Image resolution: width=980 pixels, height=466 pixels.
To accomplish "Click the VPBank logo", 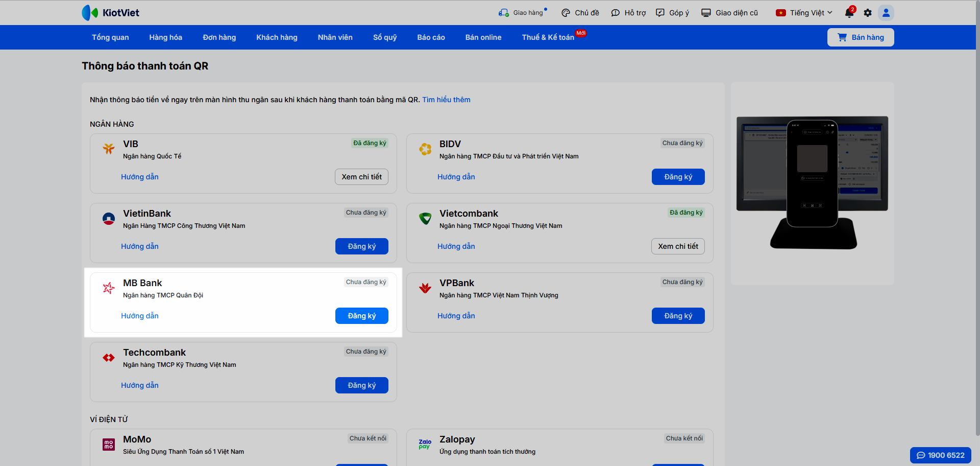I will (x=425, y=288).
